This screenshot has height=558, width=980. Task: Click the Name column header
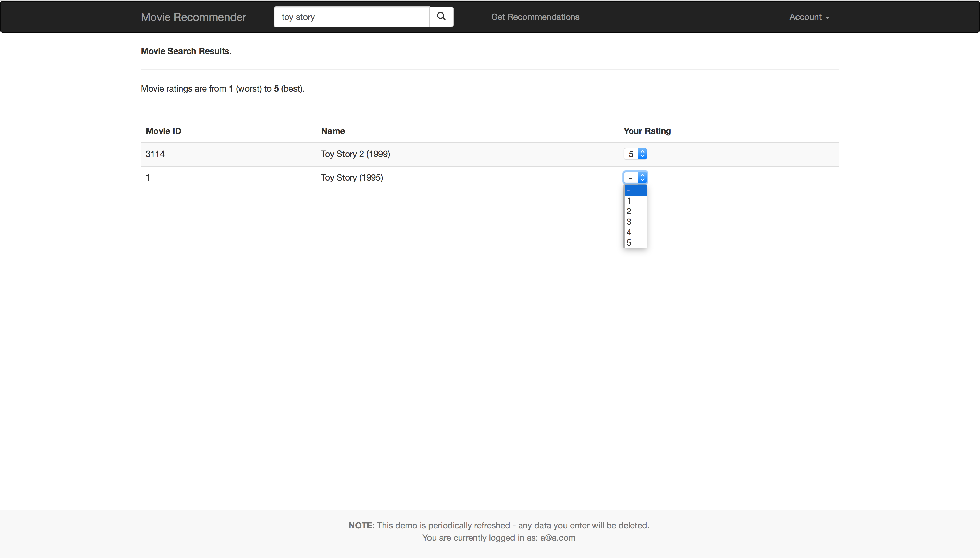pyautogui.click(x=333, y=131)
